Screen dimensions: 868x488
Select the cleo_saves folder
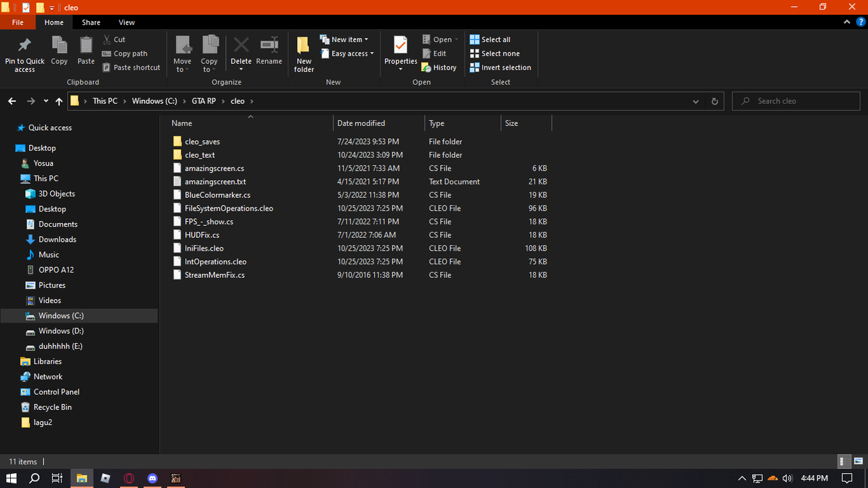(x=202, y=142)
